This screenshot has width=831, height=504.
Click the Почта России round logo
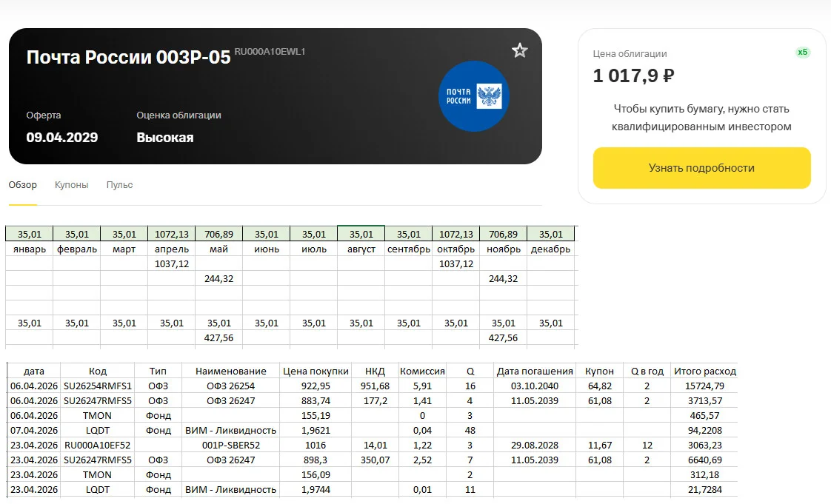(x=474, y=96)
